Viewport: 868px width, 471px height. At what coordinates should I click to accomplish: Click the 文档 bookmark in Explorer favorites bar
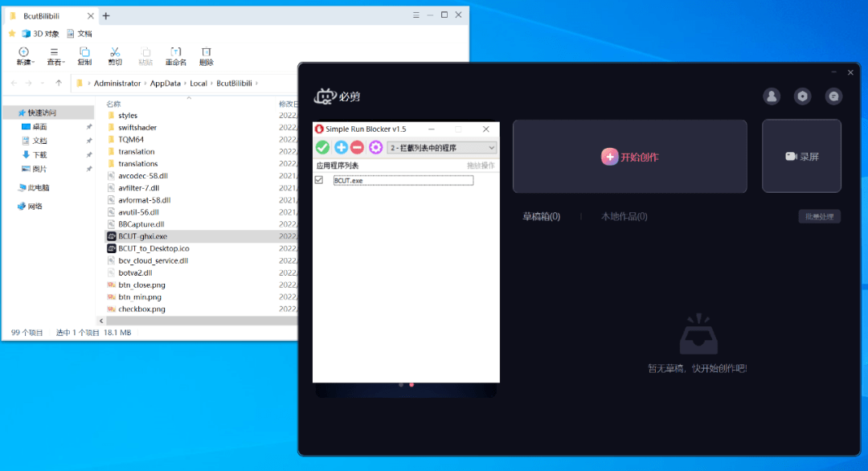point(79,34)
